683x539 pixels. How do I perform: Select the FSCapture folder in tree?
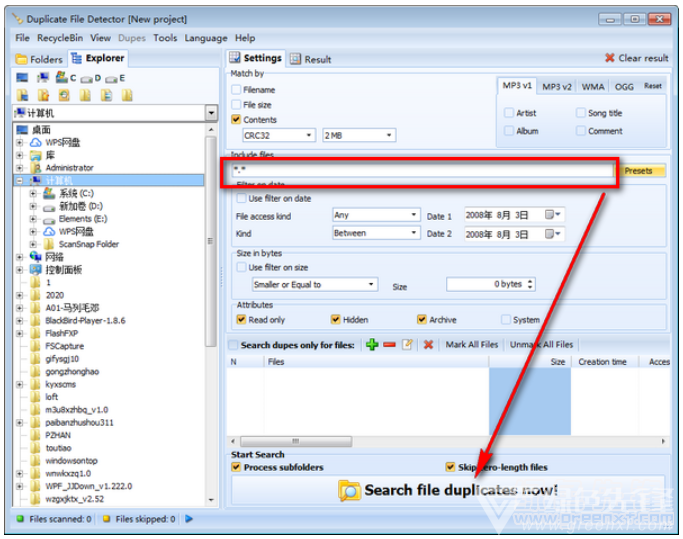pos(64,346)
